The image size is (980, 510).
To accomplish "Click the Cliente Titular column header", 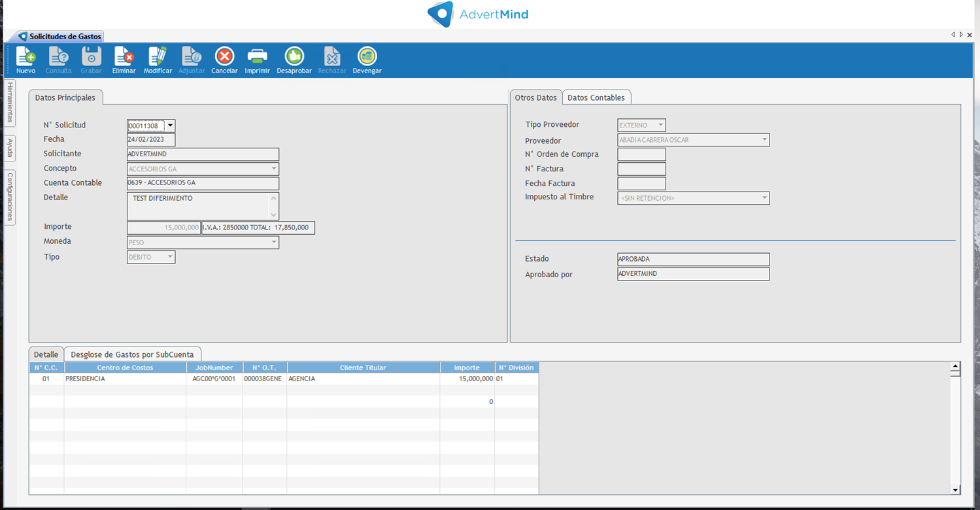I will (x=363, y=367).
